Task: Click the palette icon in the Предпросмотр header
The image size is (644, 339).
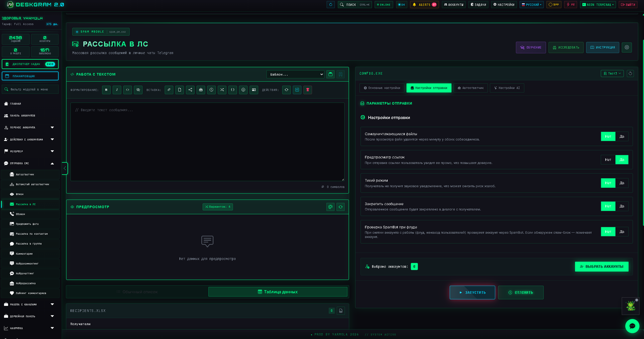Action: [330, 207]
